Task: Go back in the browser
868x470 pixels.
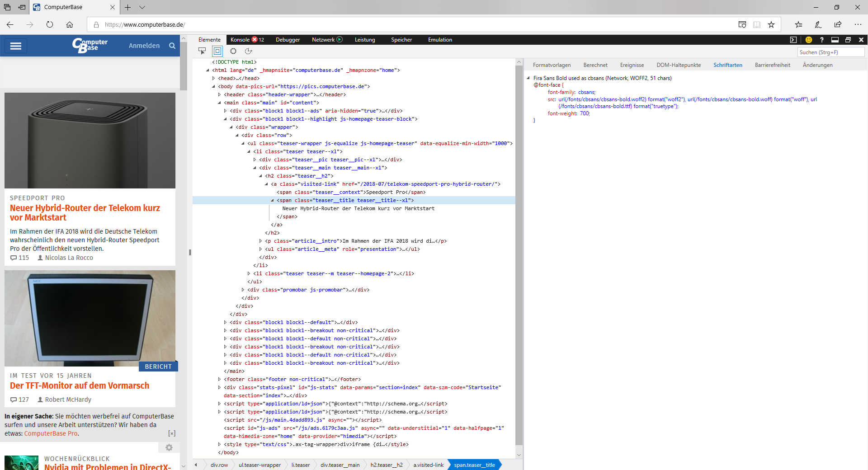Action: pyautogui.click(x=10, y=24)
